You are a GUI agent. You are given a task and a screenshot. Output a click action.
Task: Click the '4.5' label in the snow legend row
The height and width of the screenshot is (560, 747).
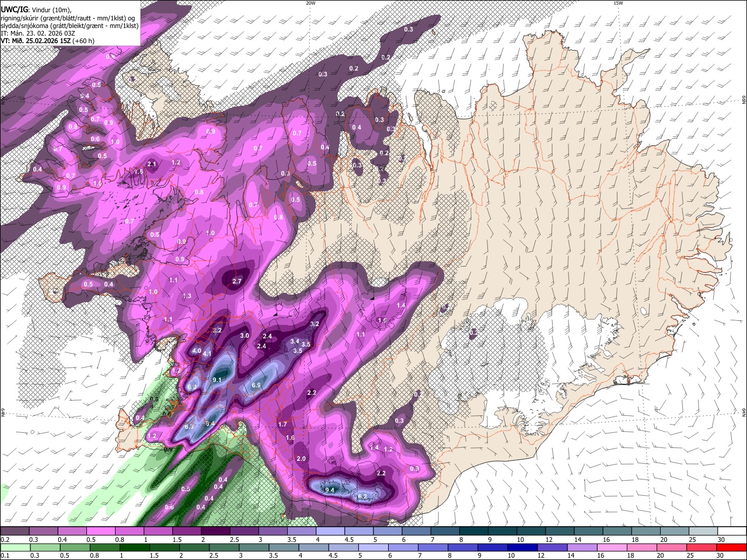(x=350, y=540)
